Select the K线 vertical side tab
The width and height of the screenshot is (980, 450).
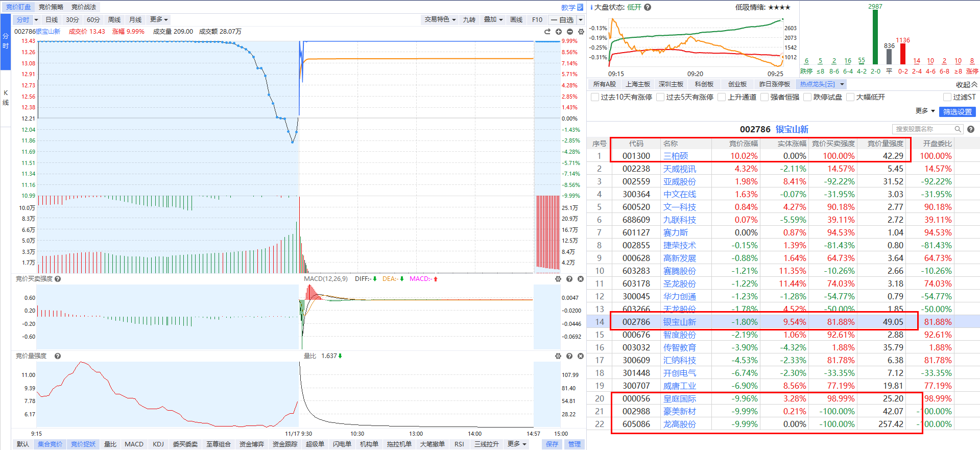[6, 98]
